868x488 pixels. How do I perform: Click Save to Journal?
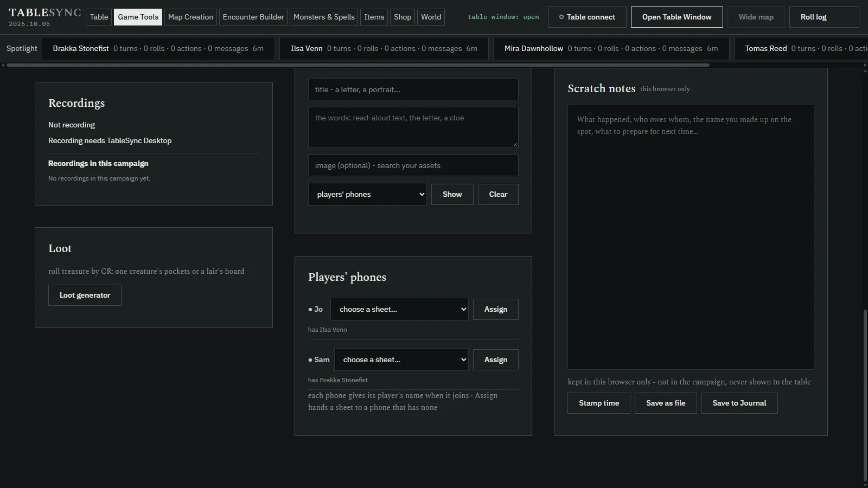pyautogui.click(x=739, y=403)
